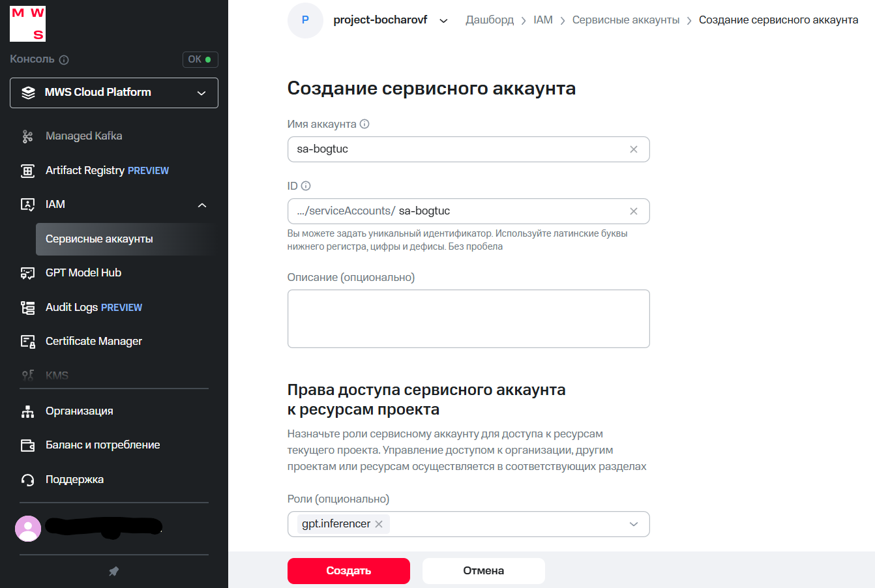This screenshot has width=875, height=588.
Task: Click the OK status indicator badge
Action: click(x=200, y=59)
